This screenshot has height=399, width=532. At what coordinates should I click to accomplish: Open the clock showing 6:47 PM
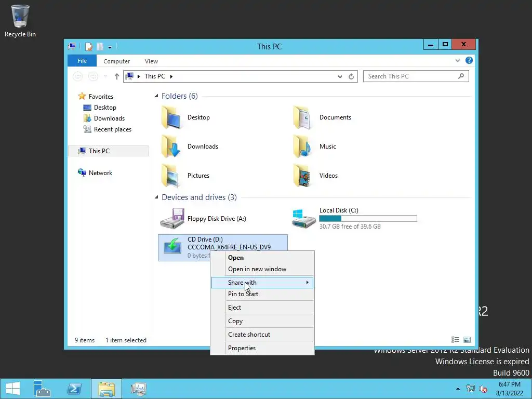pos(510,389)
